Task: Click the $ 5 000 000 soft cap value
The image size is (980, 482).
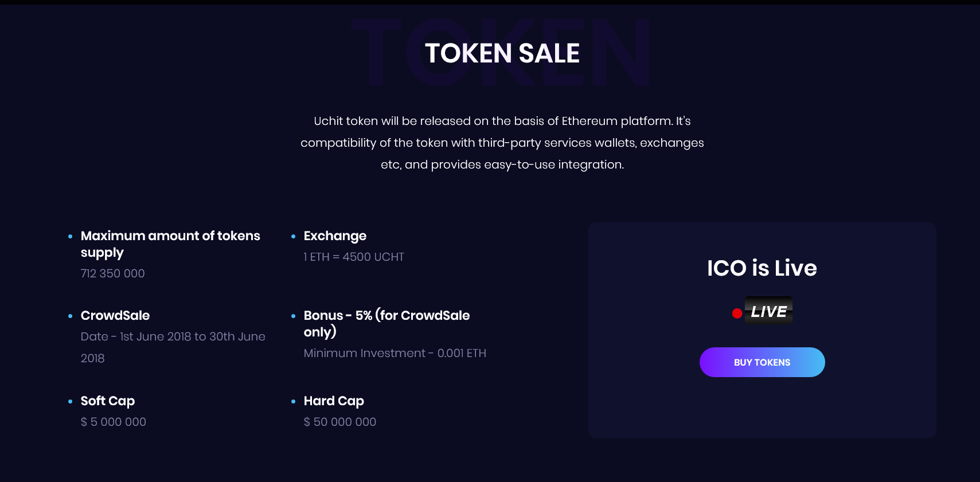Action: 114,422
